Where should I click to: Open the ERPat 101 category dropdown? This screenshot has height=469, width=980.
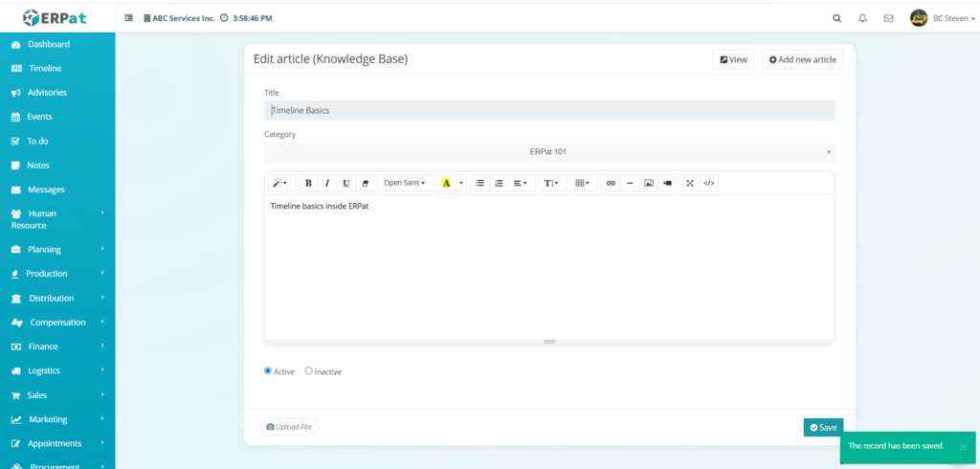(548, 152)
